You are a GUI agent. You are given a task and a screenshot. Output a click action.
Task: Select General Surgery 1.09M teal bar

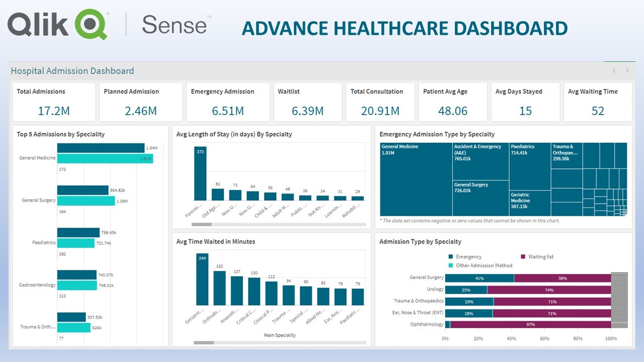point(86,201)
